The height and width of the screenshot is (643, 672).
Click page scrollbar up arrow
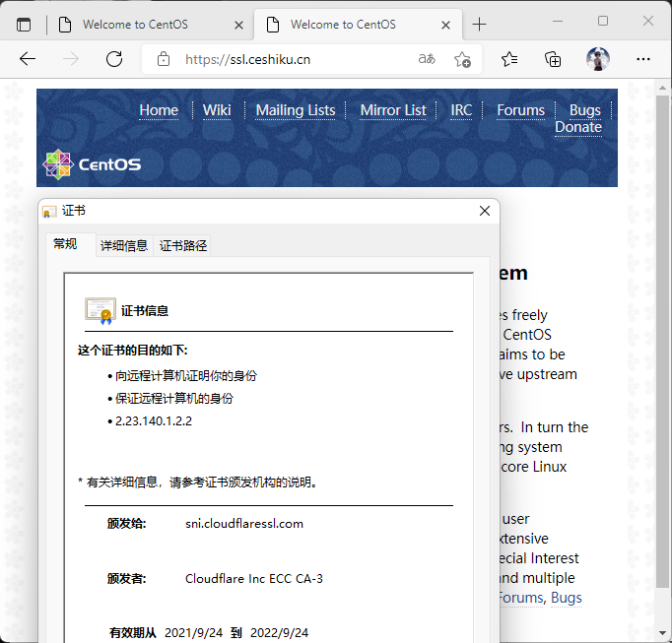point(662,88)
